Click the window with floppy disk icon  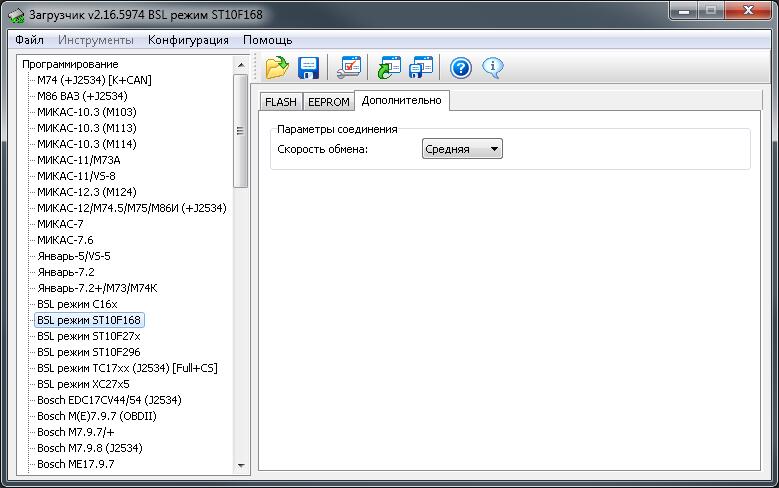tap(421, 67)
